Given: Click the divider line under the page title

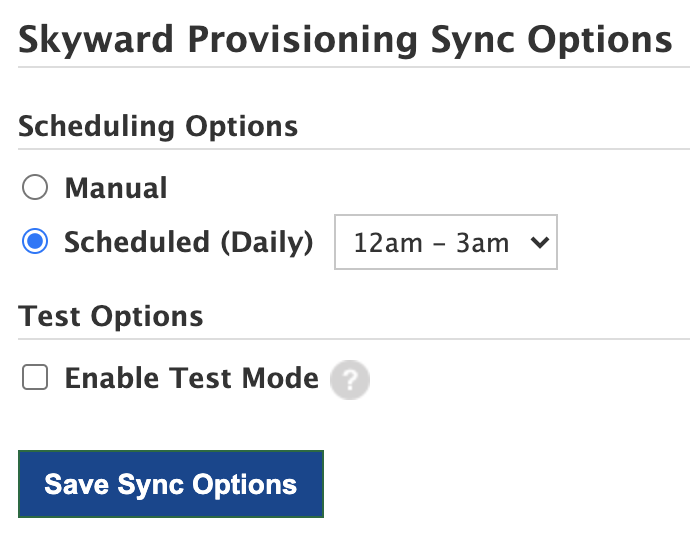Looking at the screenshot, I should (x=352, y=67).
